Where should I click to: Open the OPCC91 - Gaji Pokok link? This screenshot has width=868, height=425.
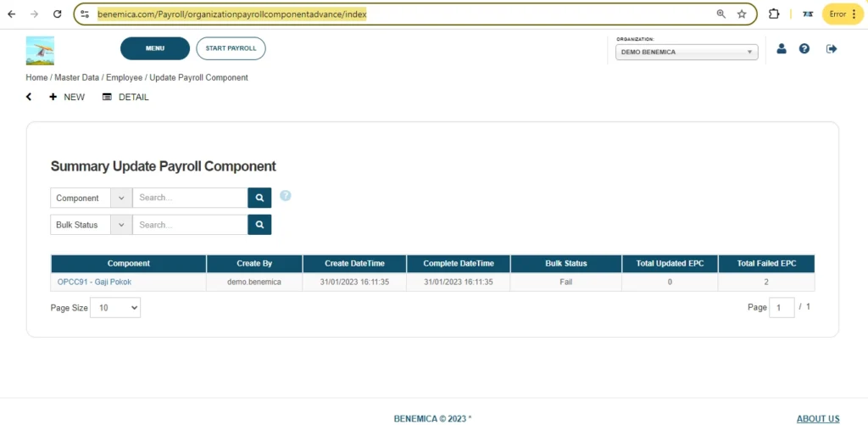coord(94,282)
